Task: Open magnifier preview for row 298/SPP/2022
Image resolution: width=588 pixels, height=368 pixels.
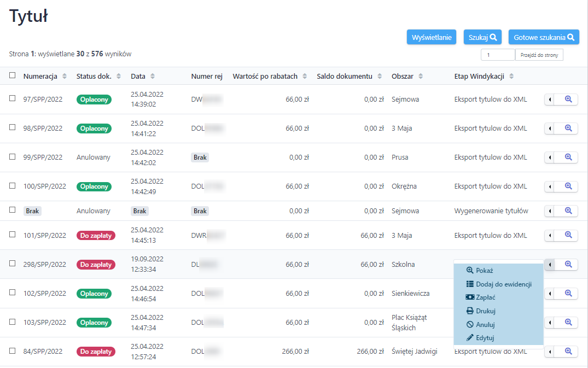Action: pos(568,265)
